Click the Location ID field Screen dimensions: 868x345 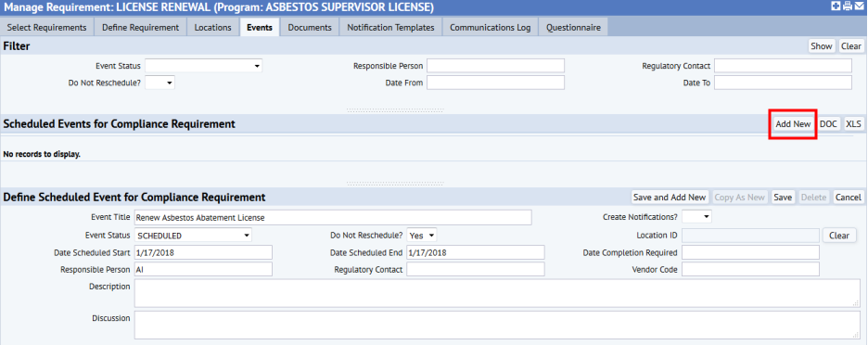coord(750,236)
